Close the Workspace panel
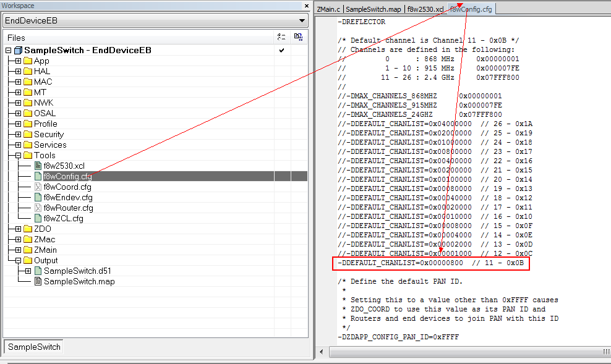Screen dimensions: 611x364 point(307,6)
